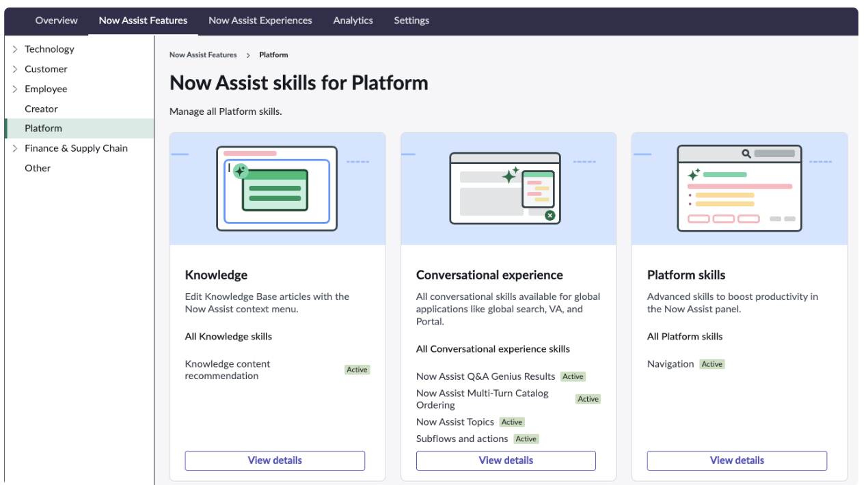Click Active badge beside Multi-Turn Catalog Ordering

588,399
